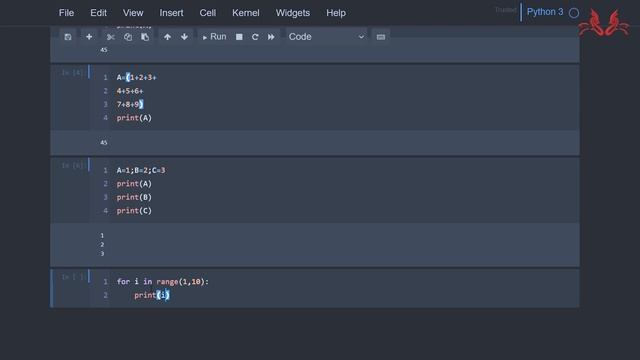The width and height of the screenshot is (640, 360).
Task: Move the selected cell up
Action: point(167,37)
